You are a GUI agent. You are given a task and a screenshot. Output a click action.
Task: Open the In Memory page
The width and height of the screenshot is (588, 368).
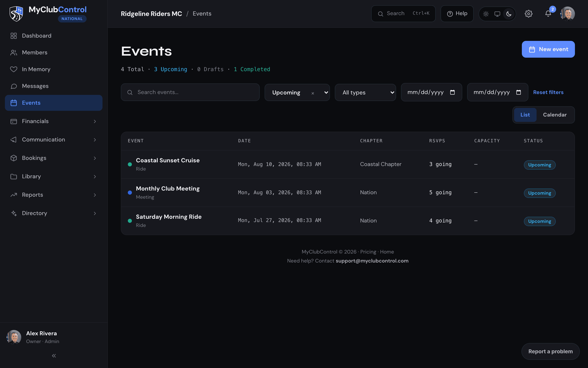point(53,69)
